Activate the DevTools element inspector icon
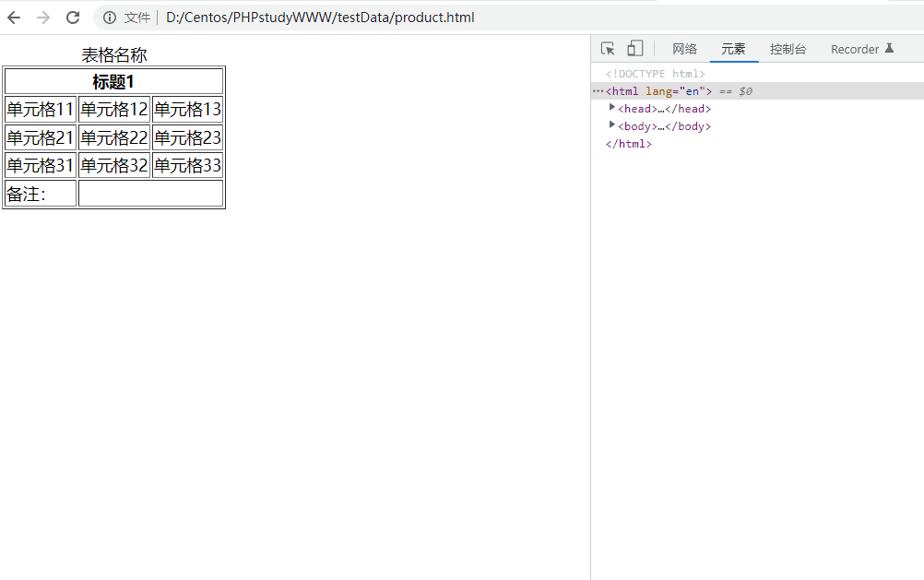 click(608, 48)
